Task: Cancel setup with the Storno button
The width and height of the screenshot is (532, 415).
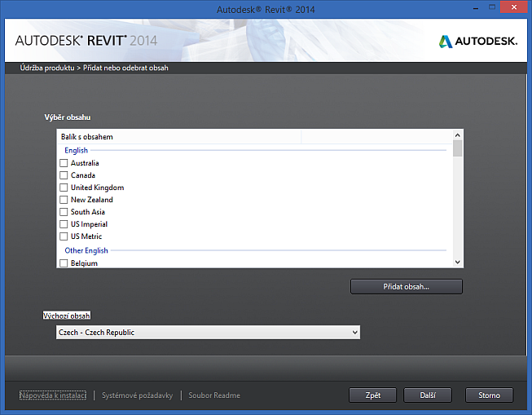Action: [x=489, y=395]
